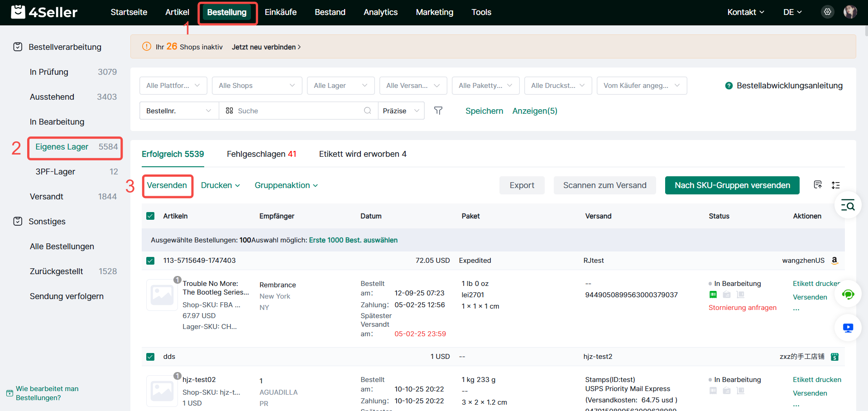Click Jetzt neu verbinden link
Screen dimensions: 868x411
pos(266,47)
